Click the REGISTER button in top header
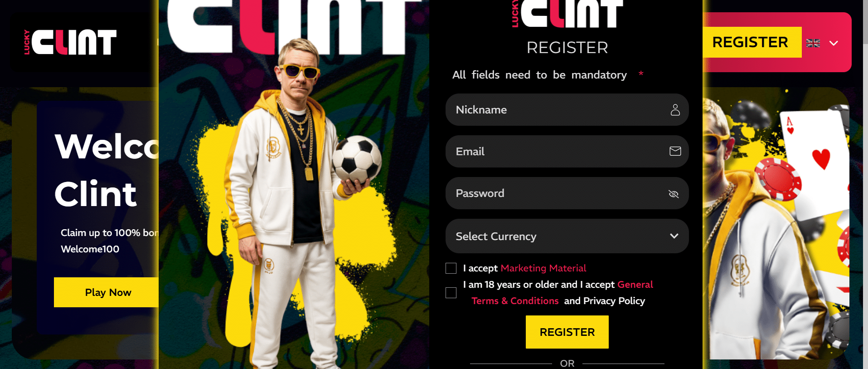The height and width of the screenshot is (369, 868). (750, 42)
